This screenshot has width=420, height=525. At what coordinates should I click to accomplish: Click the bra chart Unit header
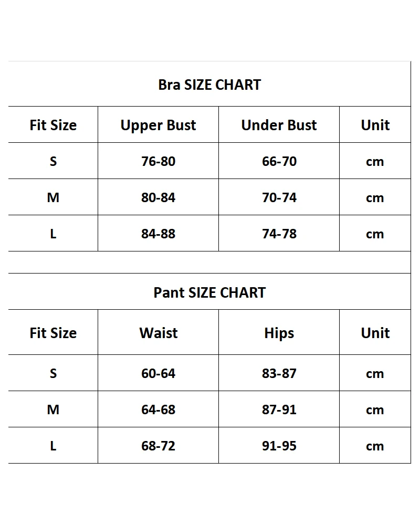pos(375,125)
